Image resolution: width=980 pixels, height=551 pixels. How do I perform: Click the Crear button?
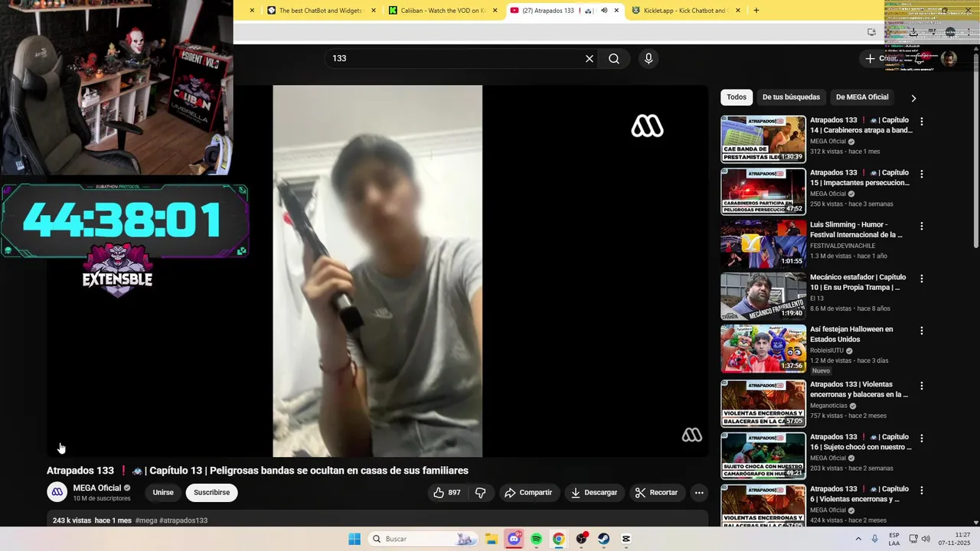[x=881, y=59]
